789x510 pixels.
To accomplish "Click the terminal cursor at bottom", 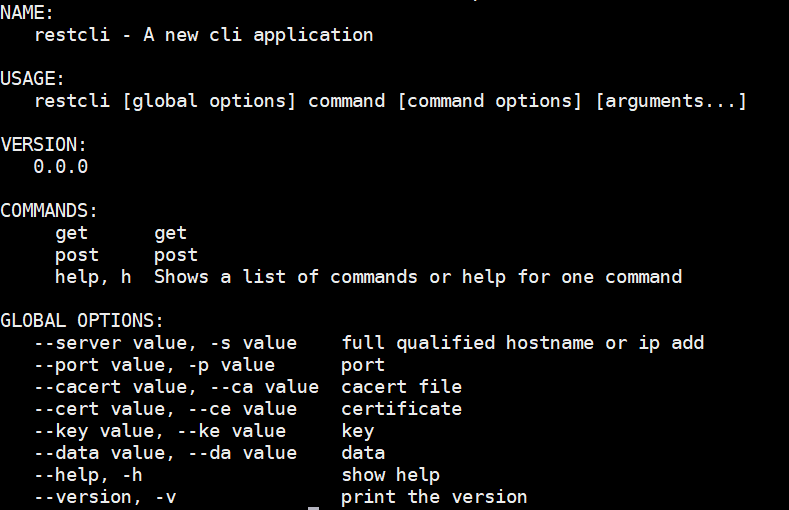I will pos(313,508).
